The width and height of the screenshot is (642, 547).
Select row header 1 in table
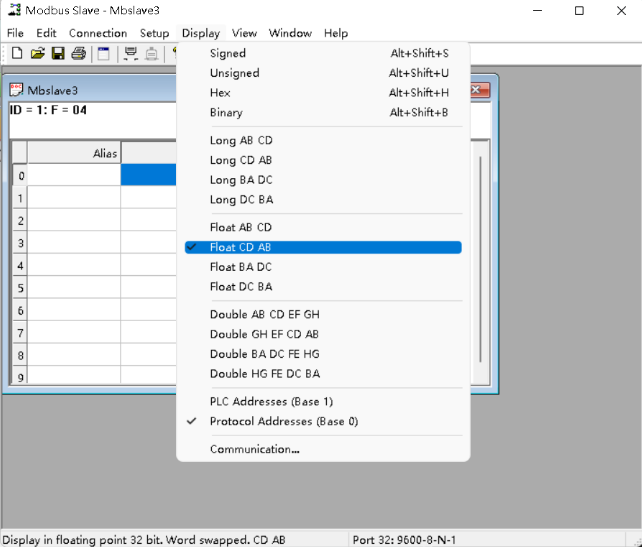point(20,198)
